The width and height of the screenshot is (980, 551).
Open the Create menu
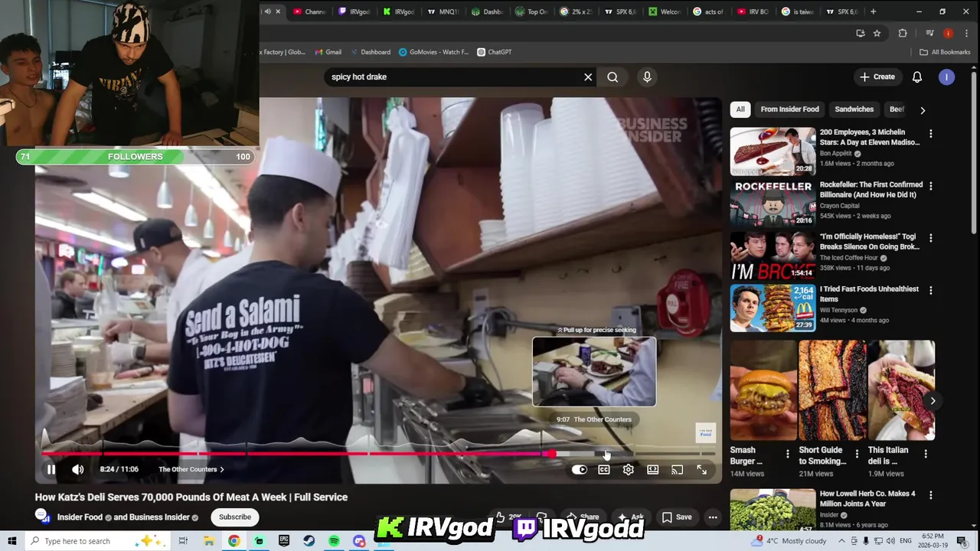pyautogui.click(x=877, y=77)
